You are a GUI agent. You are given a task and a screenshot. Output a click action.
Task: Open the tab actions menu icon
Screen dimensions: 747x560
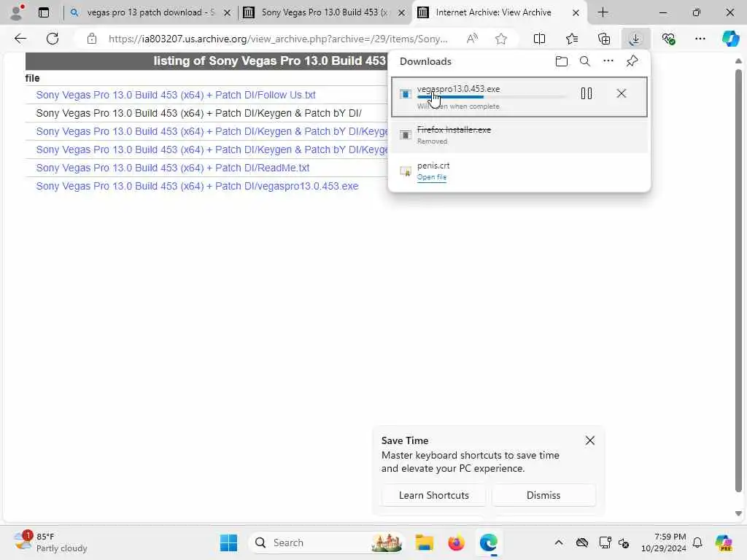click(x=44, y=12)
